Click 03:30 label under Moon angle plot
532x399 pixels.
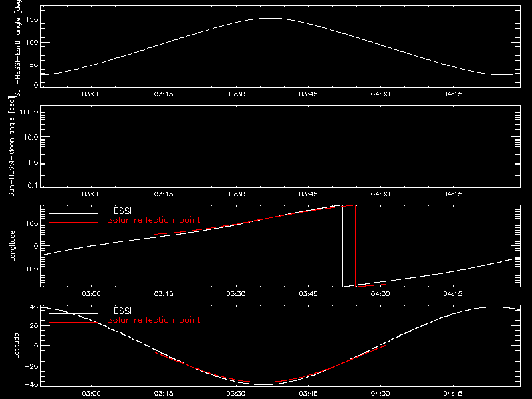tap(236, 194)
